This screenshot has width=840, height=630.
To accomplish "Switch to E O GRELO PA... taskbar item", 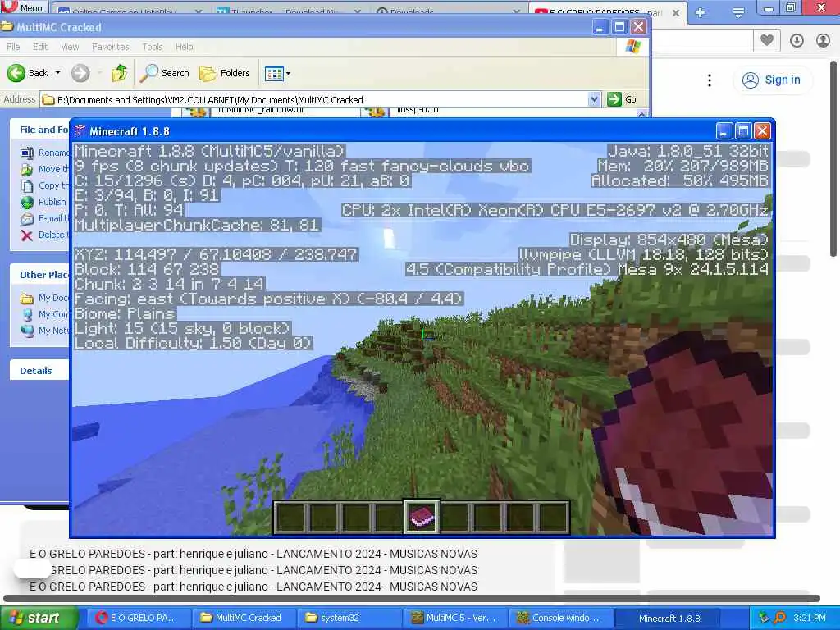I will (137, 618).
